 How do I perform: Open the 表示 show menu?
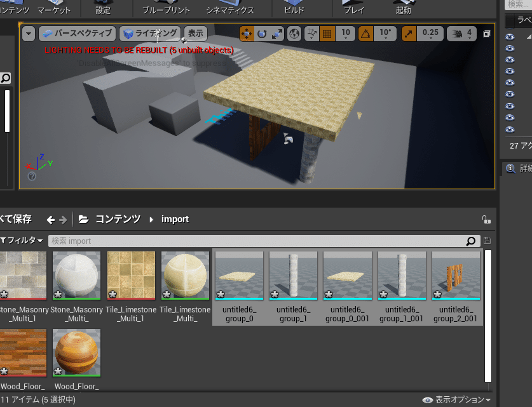[195, 34]
